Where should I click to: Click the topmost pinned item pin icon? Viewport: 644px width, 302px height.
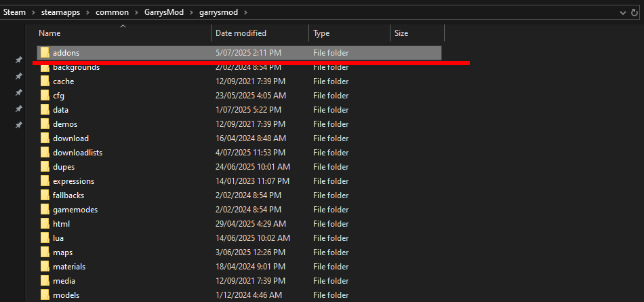pyautogui.click(x=19, y=60)
